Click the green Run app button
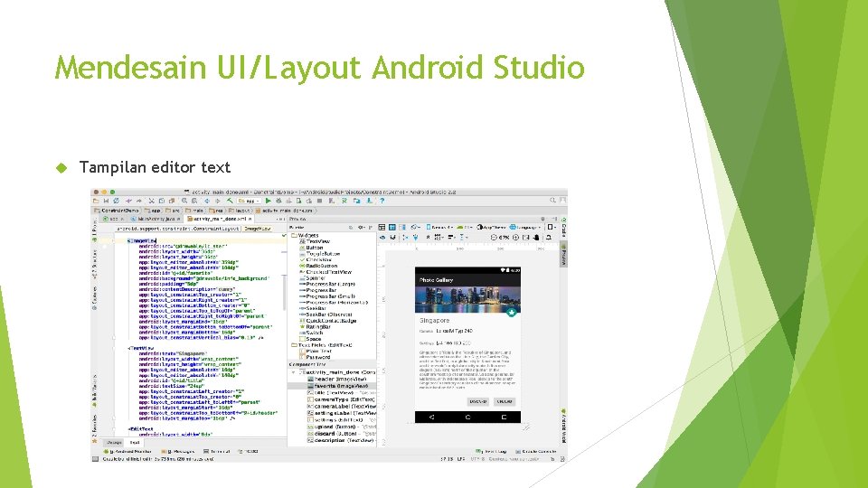This screenshot has width=868, height=488. tap(268, 201)
